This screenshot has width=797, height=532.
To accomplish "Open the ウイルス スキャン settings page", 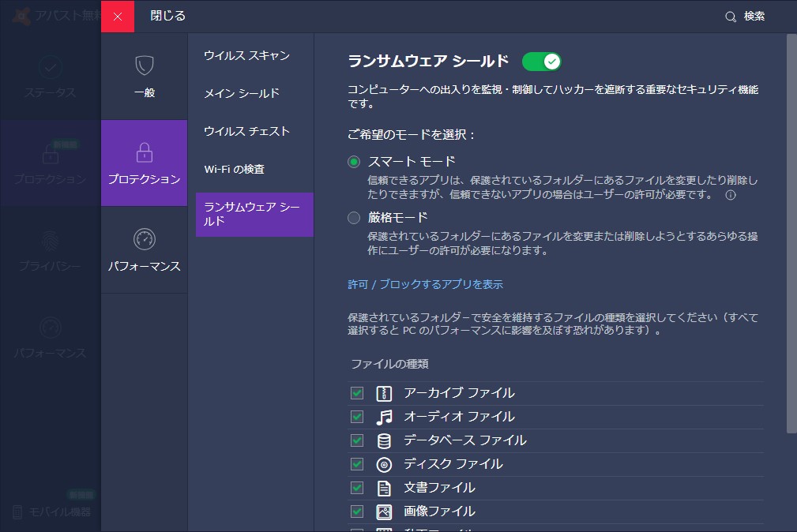I will [246, 56].
